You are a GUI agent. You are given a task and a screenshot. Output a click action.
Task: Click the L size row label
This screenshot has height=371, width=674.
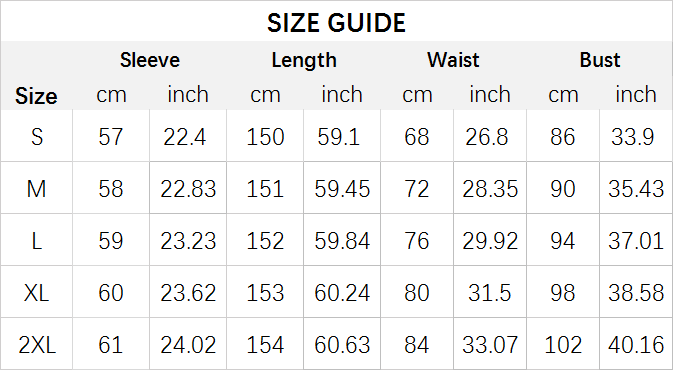(x=37, y=241)
